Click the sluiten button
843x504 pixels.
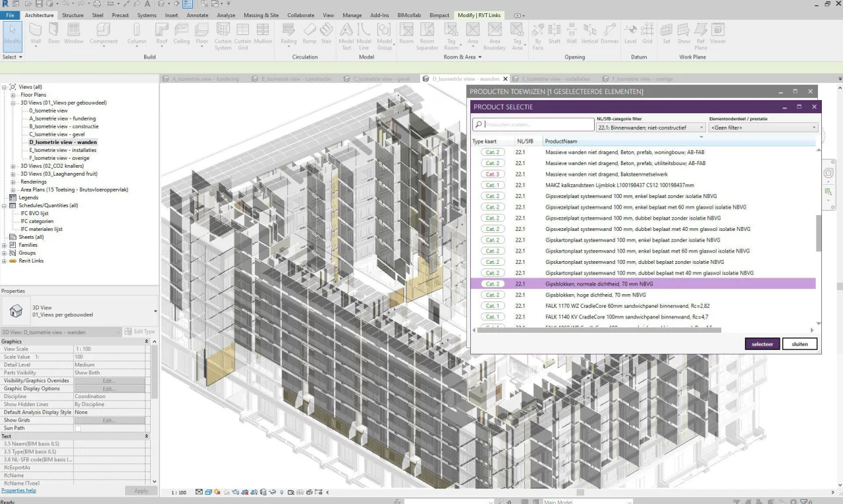[800, 344]
